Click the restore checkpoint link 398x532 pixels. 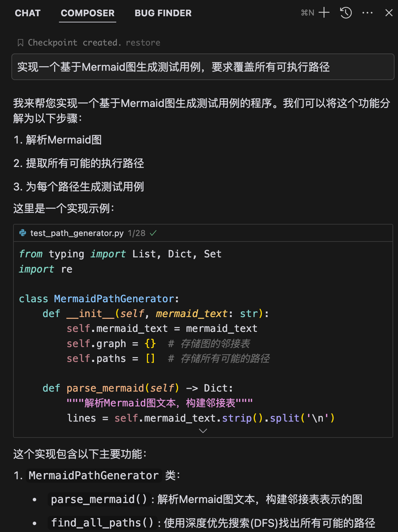click(x=143, y=43)
